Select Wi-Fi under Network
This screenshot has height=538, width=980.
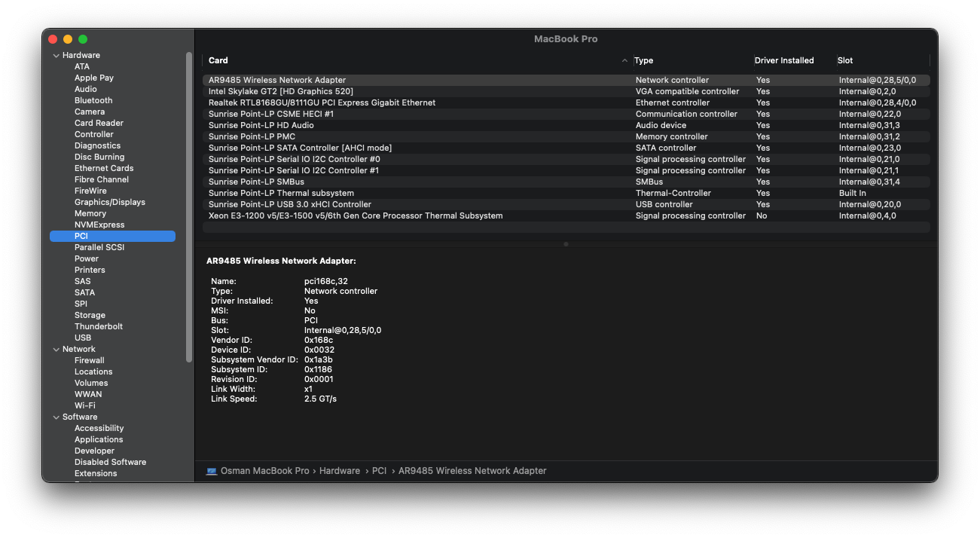coord(84,405)
